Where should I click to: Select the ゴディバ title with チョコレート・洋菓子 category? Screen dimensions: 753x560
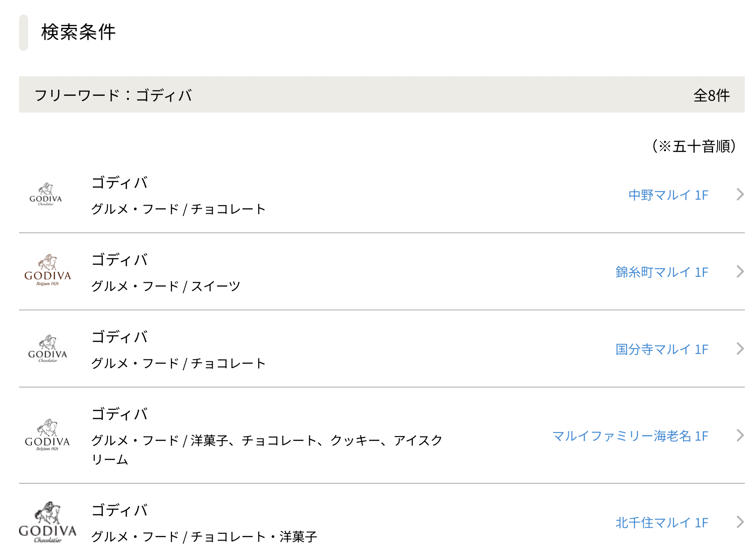(x=120, y=510)
